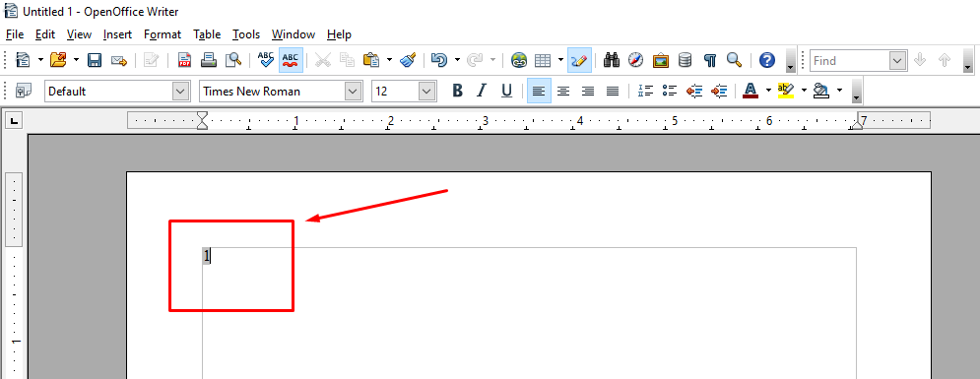Open the Gallery picture icon
This screenshot has width=980, height=379.
coord(661,60)
